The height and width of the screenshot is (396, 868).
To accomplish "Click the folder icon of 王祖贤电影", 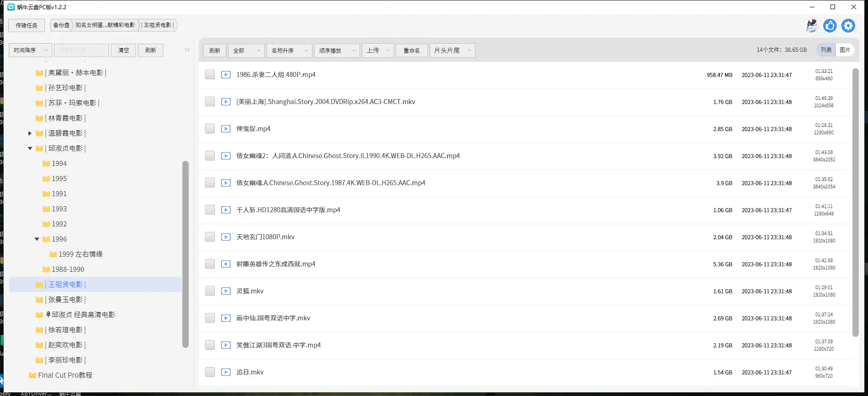I will [39, 285].
